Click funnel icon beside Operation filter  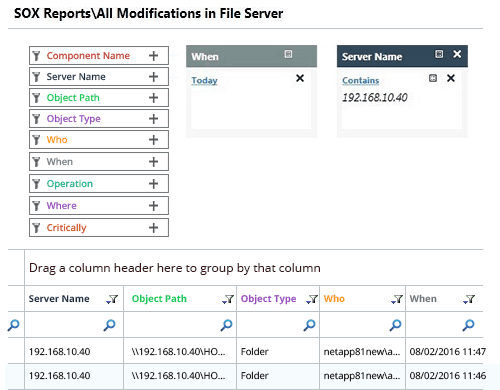[x=36, y=184]
